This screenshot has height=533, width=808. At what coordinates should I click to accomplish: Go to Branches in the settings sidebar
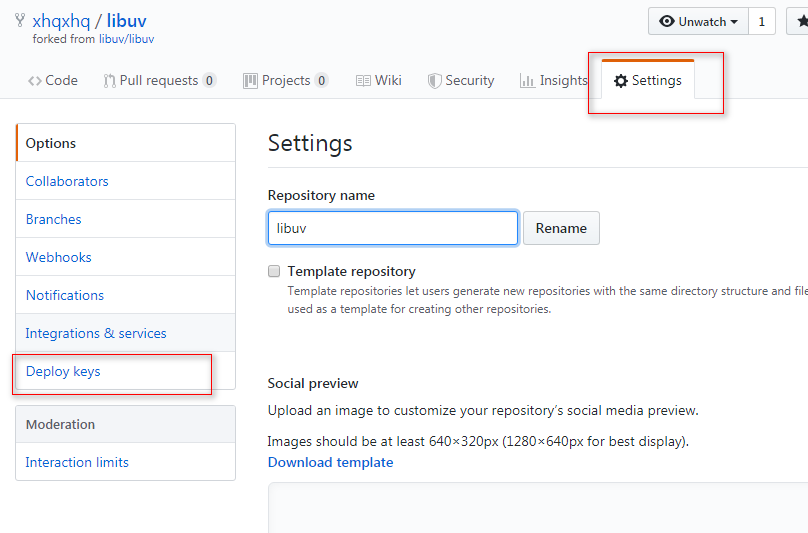click(54, 219)
